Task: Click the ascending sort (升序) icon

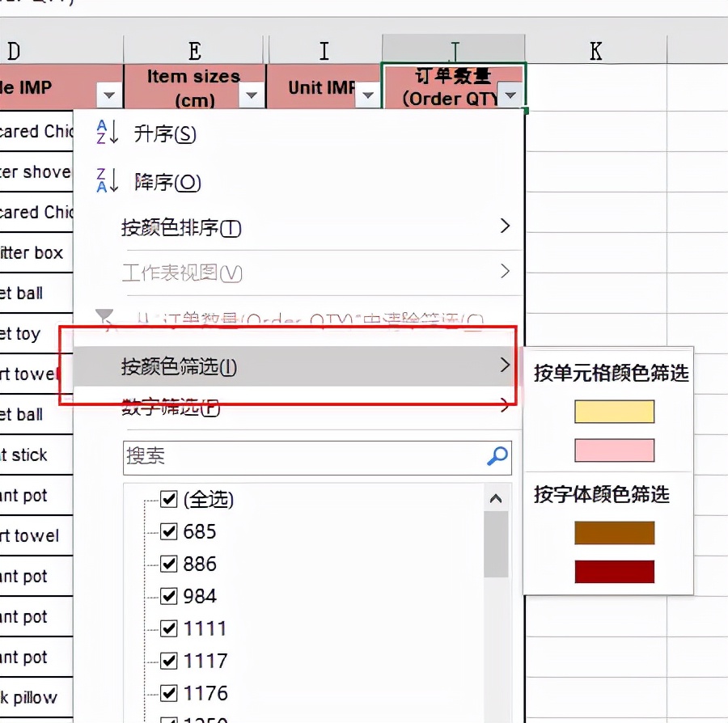Action: click(106, 133)
